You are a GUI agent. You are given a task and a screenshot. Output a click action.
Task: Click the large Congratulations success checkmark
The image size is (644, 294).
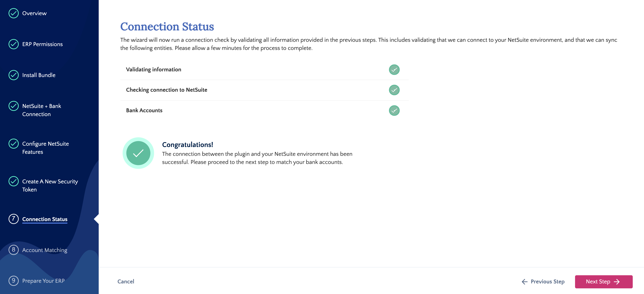point(139,153)
